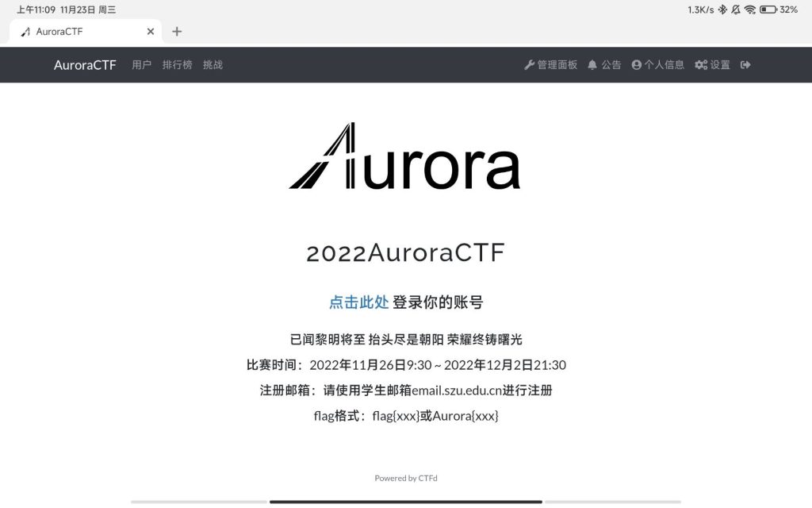Tap the Wi-Fi icon in status bar

(x=749, y=10)
